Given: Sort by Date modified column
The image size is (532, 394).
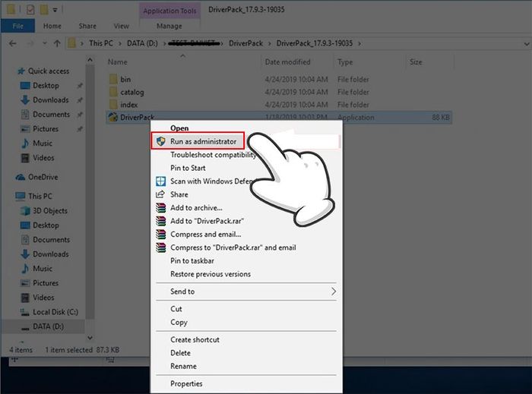Looking at the screenshot, I should 287,62.
